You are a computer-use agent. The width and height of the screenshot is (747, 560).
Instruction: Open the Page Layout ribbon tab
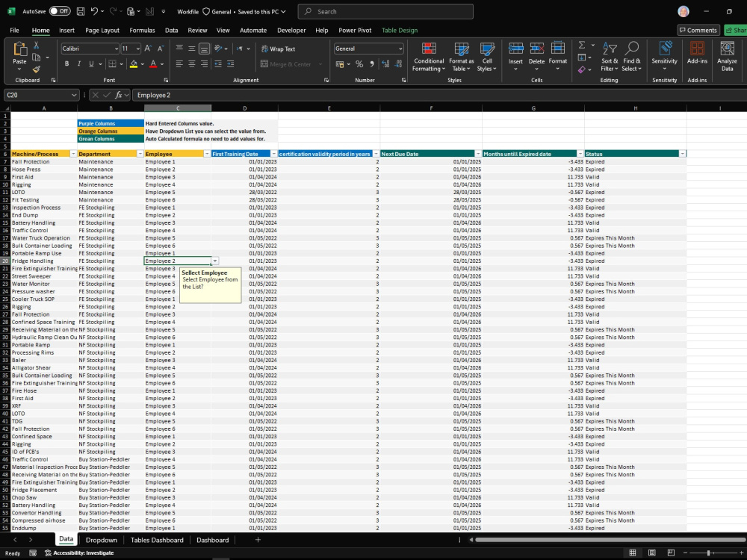pyautogui.click(x=102, y=30)
